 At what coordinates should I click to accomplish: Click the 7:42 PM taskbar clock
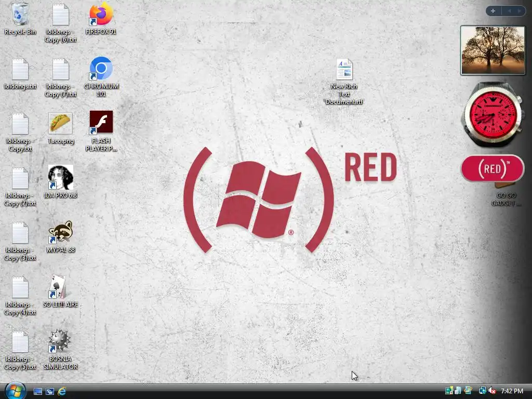click(512, 391)
